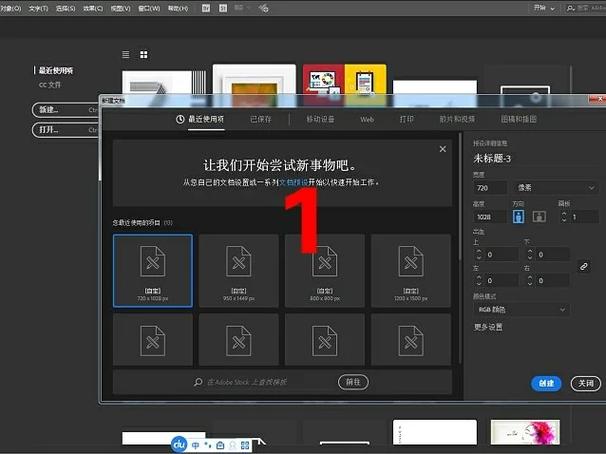
Task: Open the 文字(T) menu
Action: [38, 8]
